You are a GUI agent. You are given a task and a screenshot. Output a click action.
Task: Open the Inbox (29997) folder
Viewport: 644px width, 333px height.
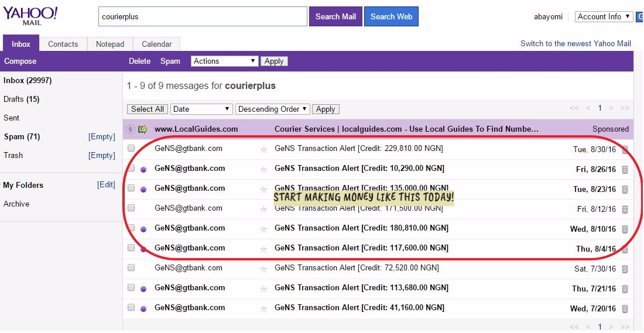[28, 81]
